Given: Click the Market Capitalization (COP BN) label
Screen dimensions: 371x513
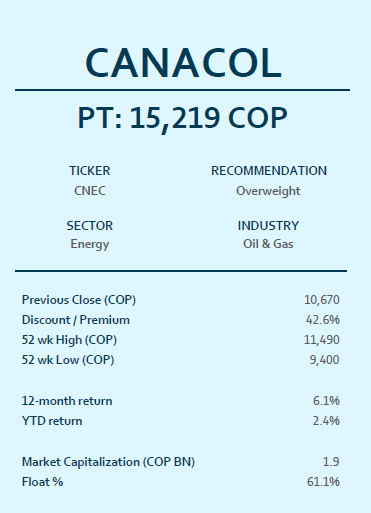Looking at the screenshot, I should click(108, 462).
